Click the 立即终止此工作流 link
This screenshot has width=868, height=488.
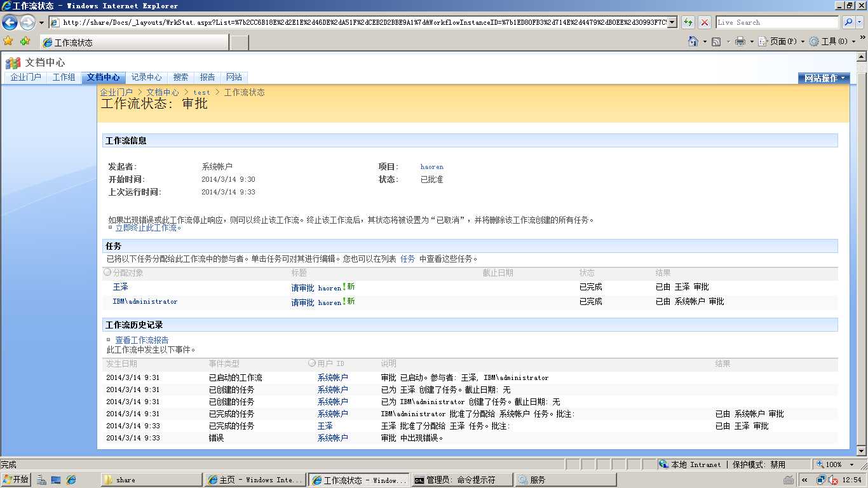[148, 227]
